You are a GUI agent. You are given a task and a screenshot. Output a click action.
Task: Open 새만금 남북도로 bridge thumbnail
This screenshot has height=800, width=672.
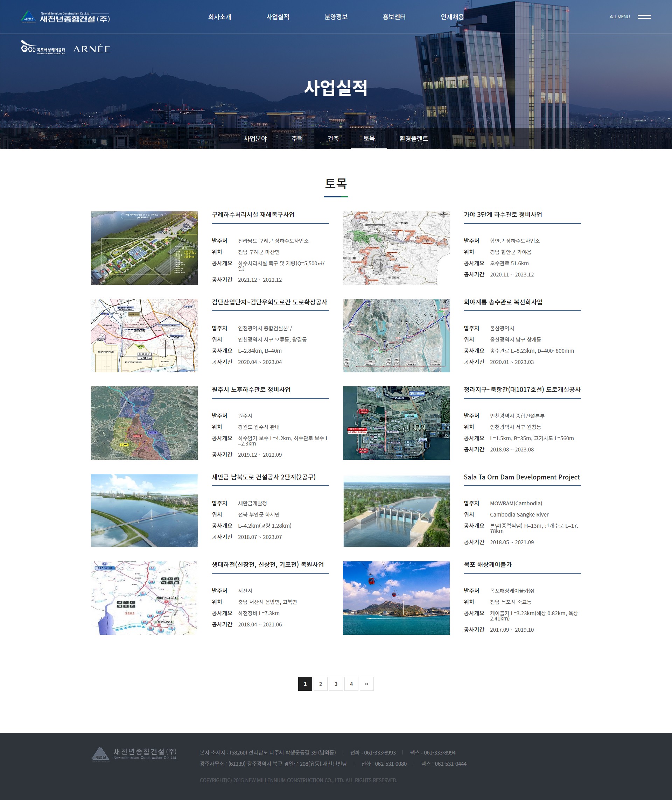(x=145, y=511)
